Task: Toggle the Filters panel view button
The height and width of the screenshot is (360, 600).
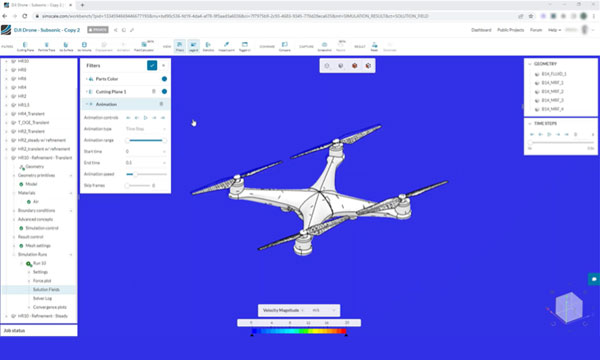Action: coord(179,47)
